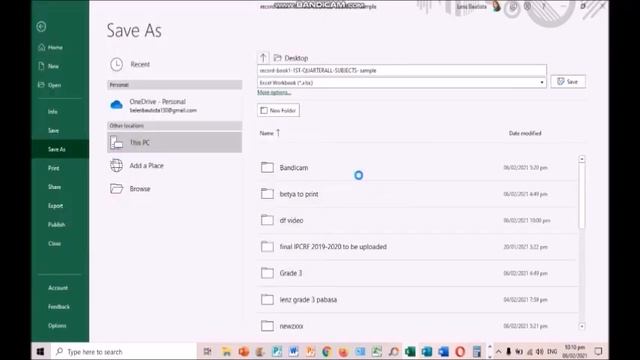Create a New Folder
The width and height of the screenshot is (640, 360).
[x=278, y=110]
